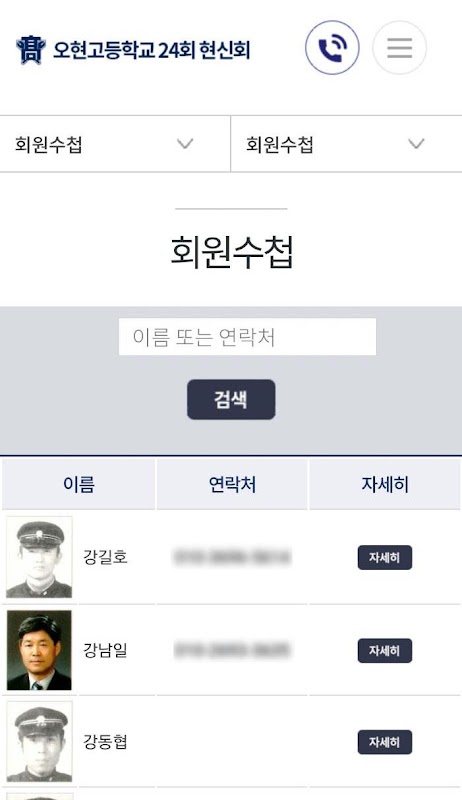Expand the right 회원수첩 dropdown
The image size is (462, 800).
point(346,144)
